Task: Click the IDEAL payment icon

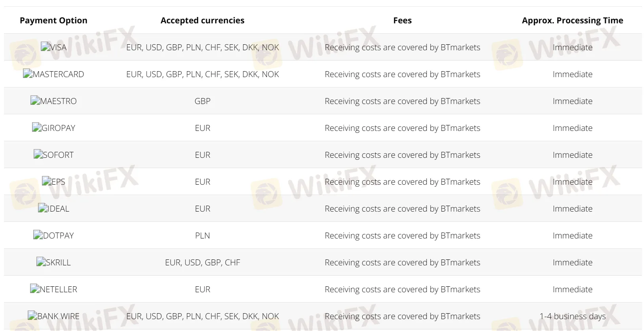Action: pyautogui.click(x=53, y=208)
